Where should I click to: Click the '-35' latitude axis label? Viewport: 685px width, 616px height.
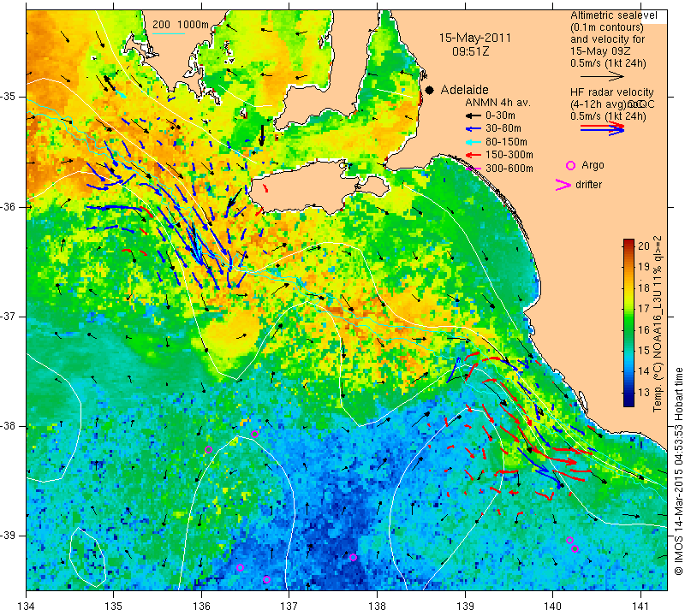(x=9, y=97)
